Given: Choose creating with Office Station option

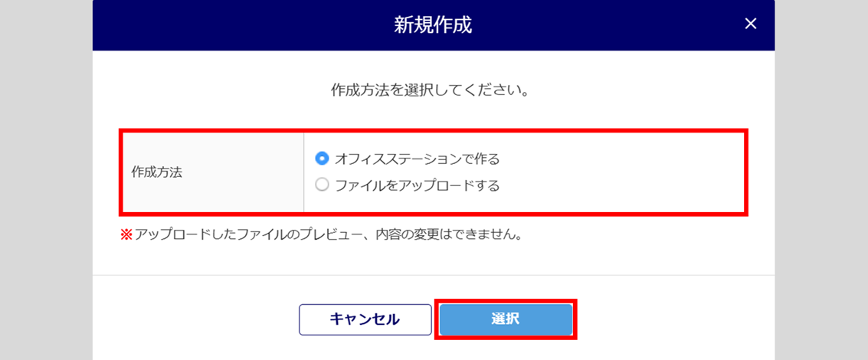Looking at the screenshot, I should [x=323, y=159].
